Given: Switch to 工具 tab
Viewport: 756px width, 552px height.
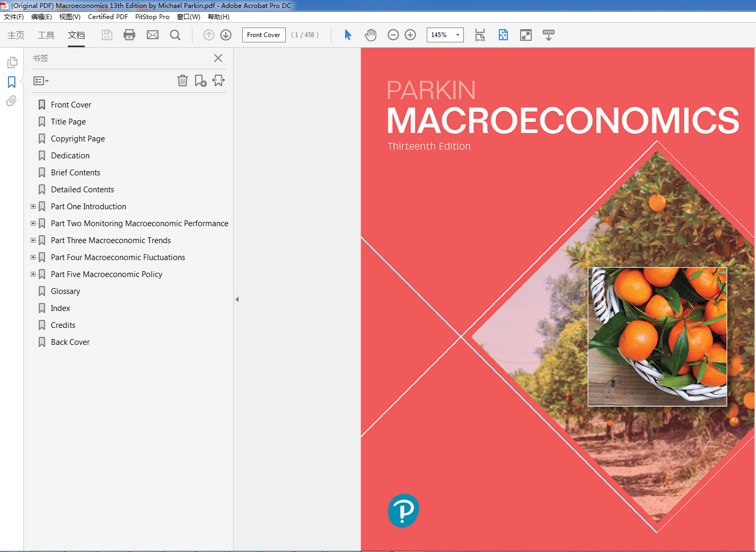Looking at the screenshot, I should [46, 35].
